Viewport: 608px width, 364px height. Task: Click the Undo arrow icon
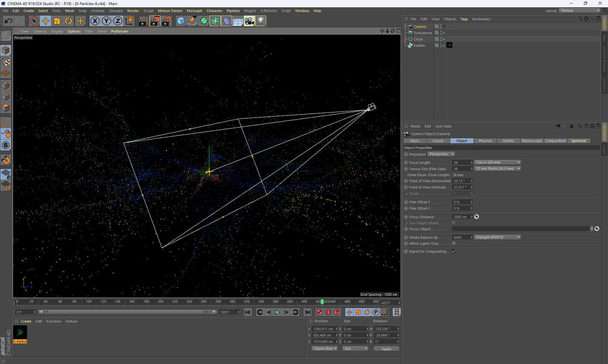pyautogui.click(x=9, y=21)
